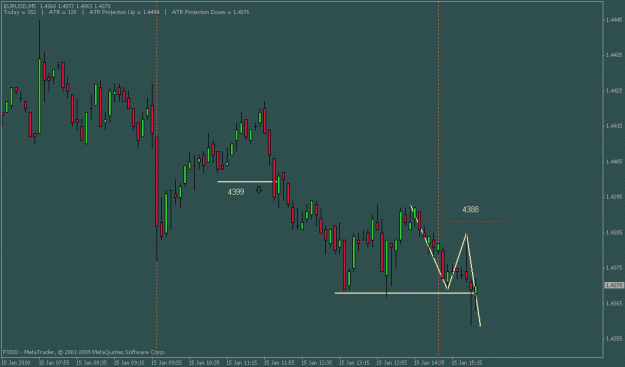
Task: Click the 1.4435 price scale label
Action: click(614, 55)
